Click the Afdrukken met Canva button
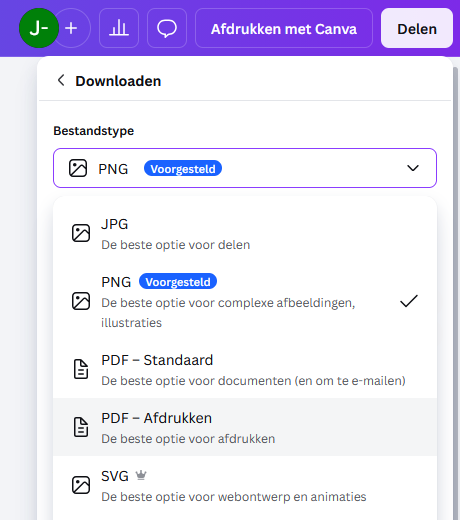460x520 pixels. click(x=284, y=28)
